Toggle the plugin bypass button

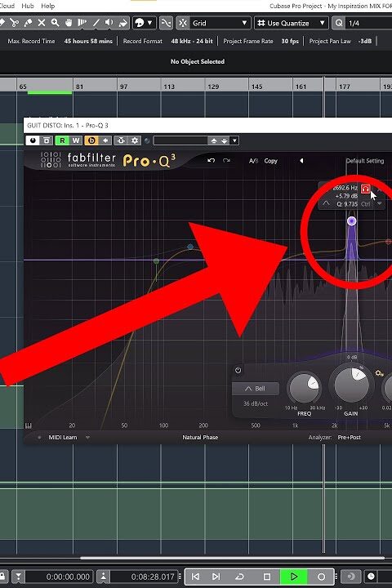click(x=47, y=140)
